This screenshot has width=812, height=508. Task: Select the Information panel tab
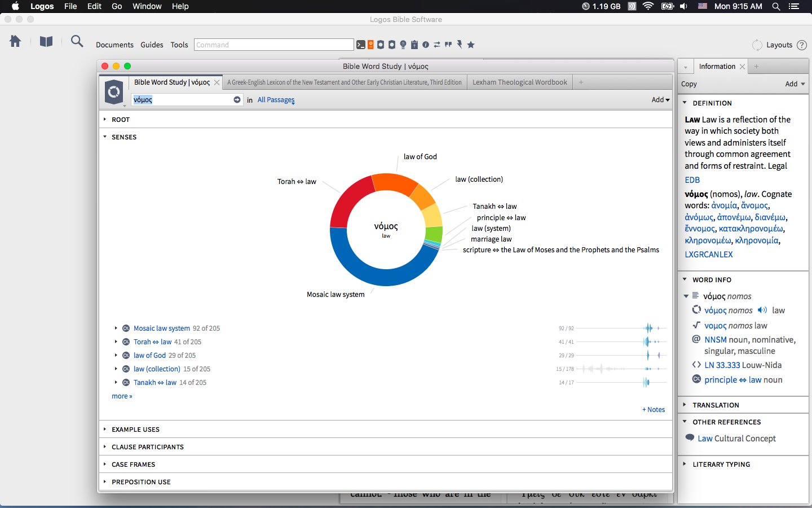coord(717,67)
